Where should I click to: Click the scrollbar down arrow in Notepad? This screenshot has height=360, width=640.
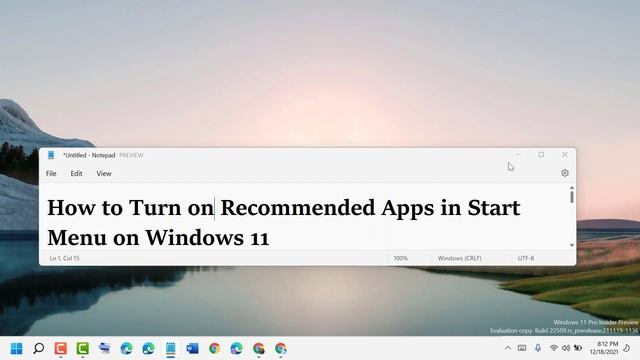click(572, 245)
